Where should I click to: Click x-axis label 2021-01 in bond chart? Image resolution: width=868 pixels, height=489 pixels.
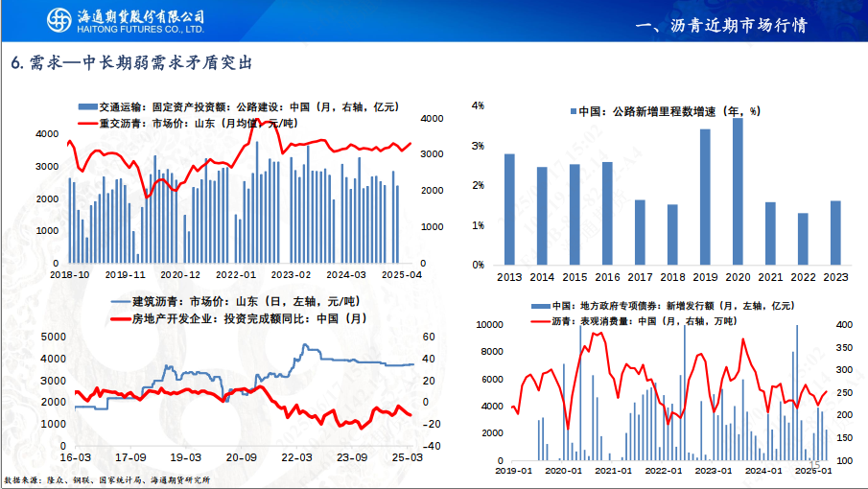click(614, 471)
